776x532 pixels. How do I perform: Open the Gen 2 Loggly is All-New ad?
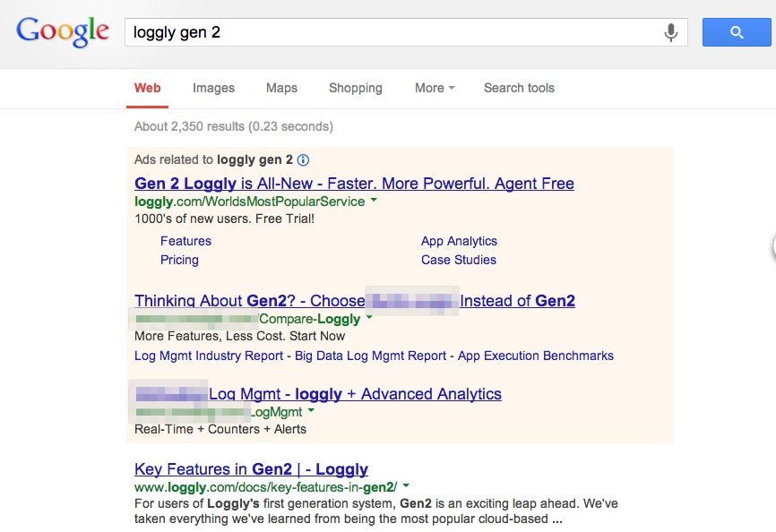[354, 184]
